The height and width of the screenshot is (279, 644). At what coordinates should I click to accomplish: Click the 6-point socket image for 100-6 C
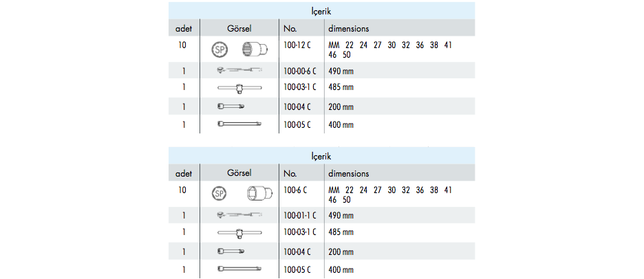coord(259,192)
